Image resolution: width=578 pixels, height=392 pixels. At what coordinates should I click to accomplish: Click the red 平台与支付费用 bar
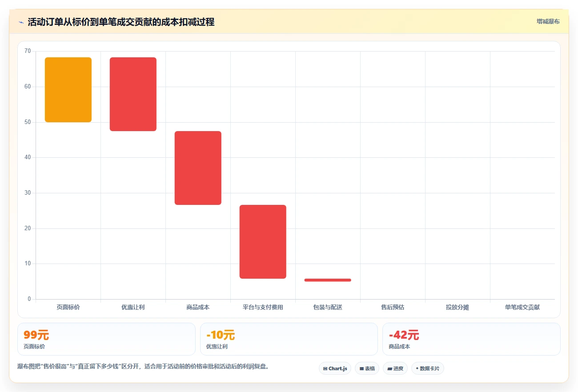click(x=263, y=242)
